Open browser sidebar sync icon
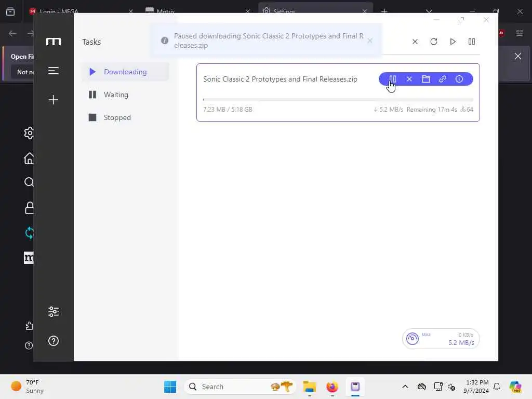Screen dimensions: 532x399 (x=29, y=233)
